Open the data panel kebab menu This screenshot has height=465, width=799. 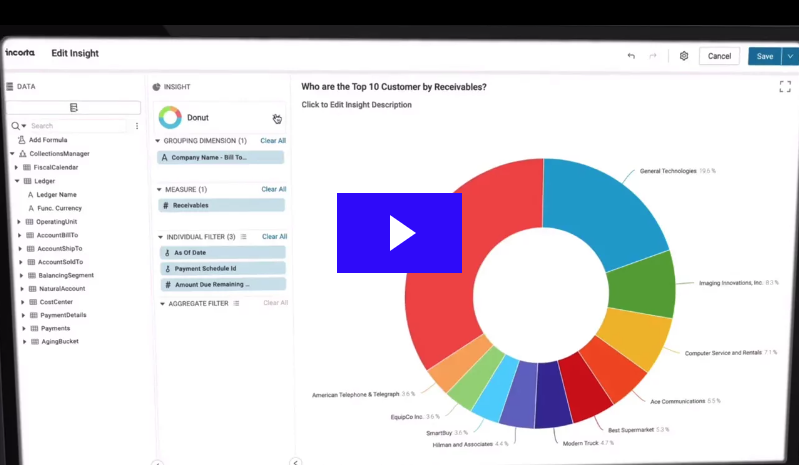tap(137, 126)
